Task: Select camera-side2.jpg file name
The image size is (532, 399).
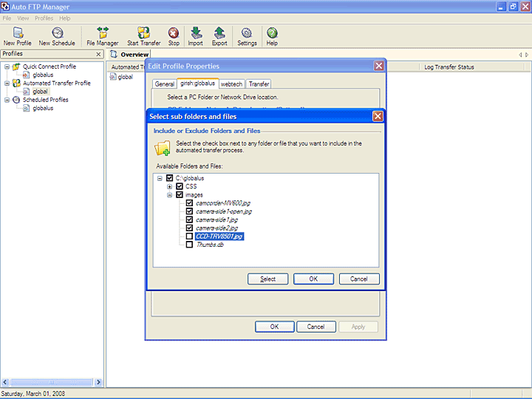Action: tap(216, 228)
